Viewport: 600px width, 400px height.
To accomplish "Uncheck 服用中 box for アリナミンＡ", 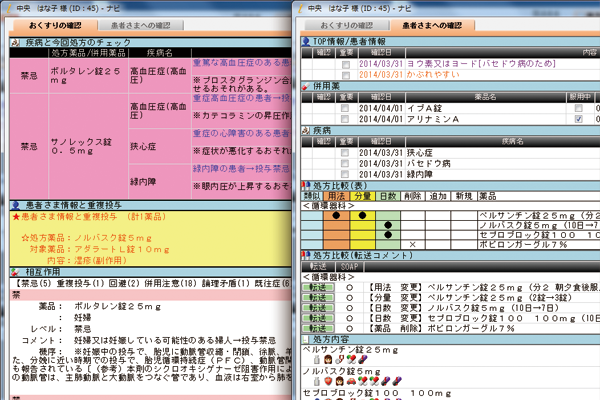I will [x=579, y=119].
